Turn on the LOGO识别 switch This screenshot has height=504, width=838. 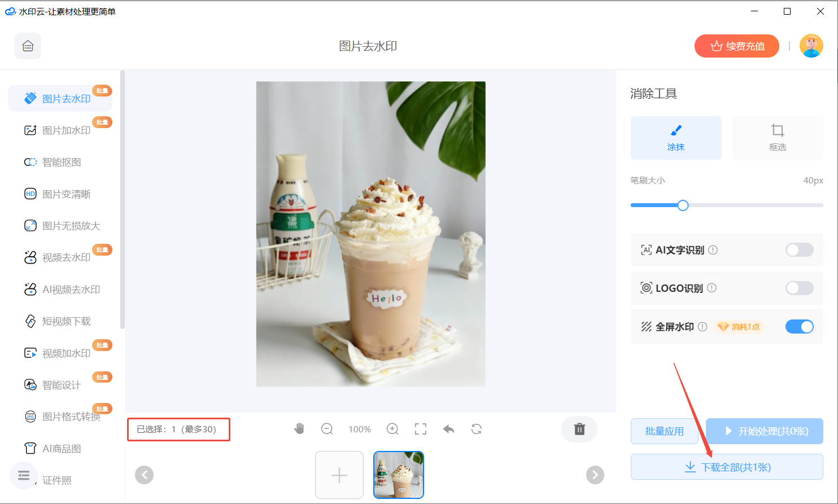tap(799, 288)
